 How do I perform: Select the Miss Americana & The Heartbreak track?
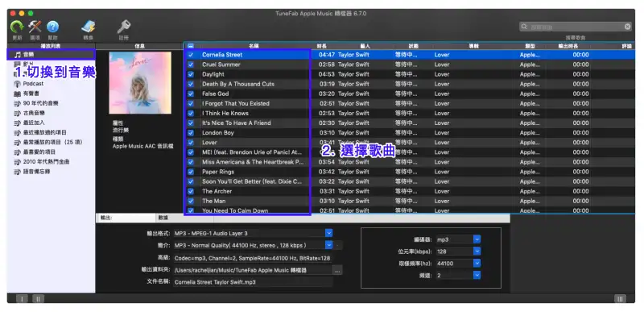point(253,162)
